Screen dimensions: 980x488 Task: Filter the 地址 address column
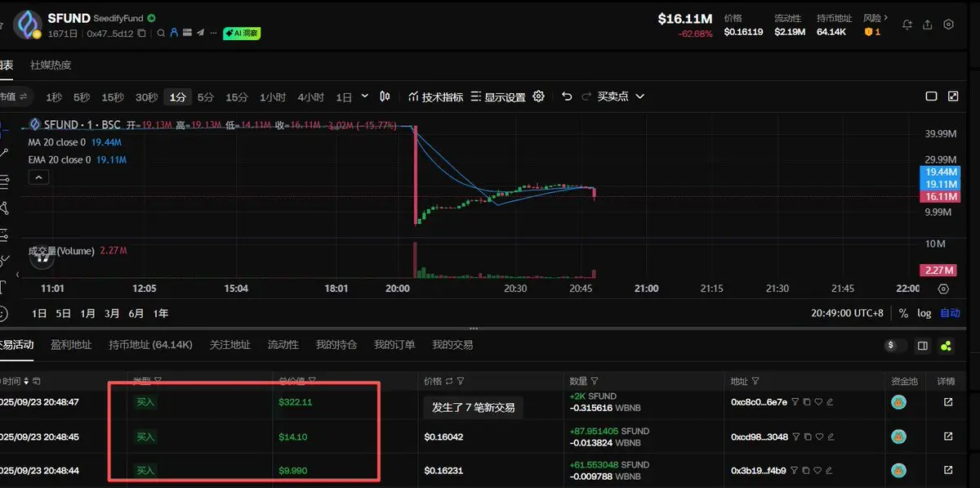(x=755, y=381)
